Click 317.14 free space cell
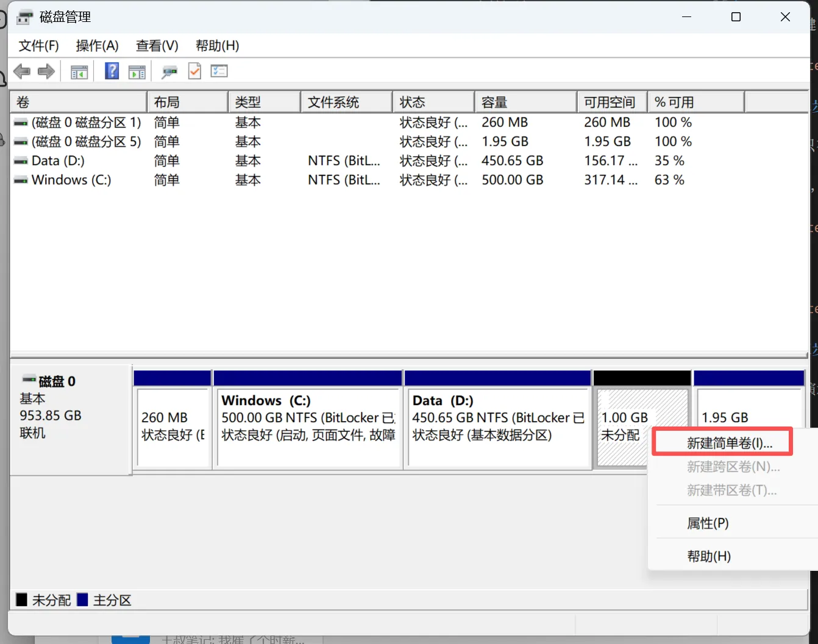 point(611,180)
